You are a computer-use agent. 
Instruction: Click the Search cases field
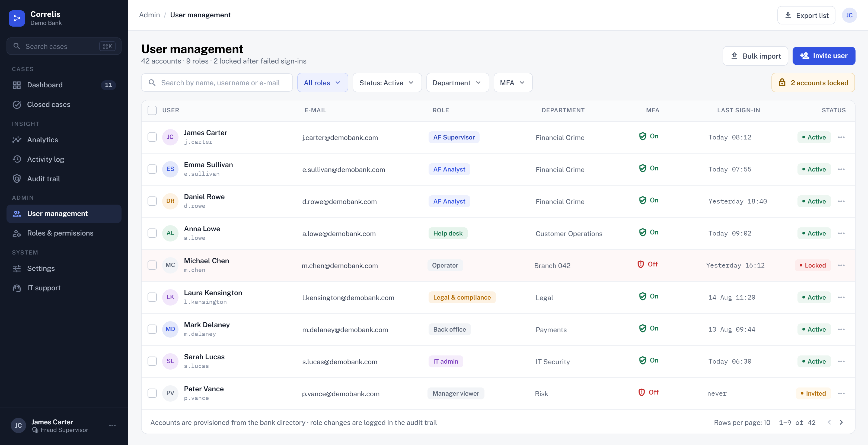[x=64, y=46]
